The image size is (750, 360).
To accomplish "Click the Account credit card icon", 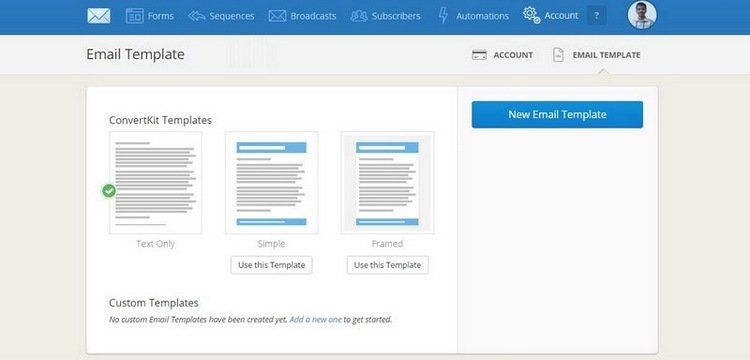I will [x=479, y=55].
